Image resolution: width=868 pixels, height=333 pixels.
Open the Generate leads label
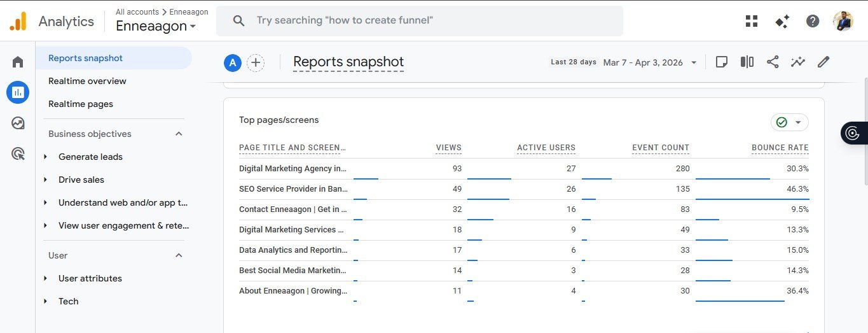[90, 157]
